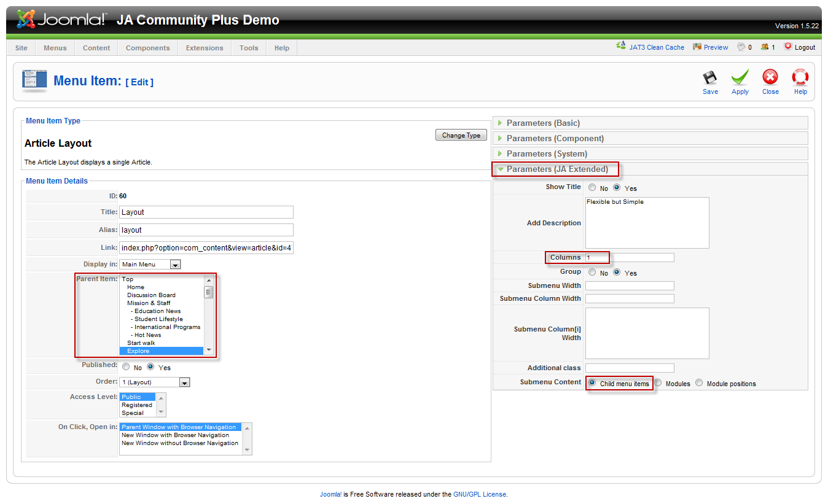Set Published to No
Screen dimensions: 828x504
[x=126, y=367]
